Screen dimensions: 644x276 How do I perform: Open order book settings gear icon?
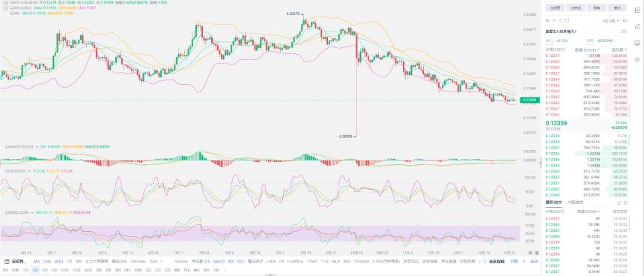[625, 20]
